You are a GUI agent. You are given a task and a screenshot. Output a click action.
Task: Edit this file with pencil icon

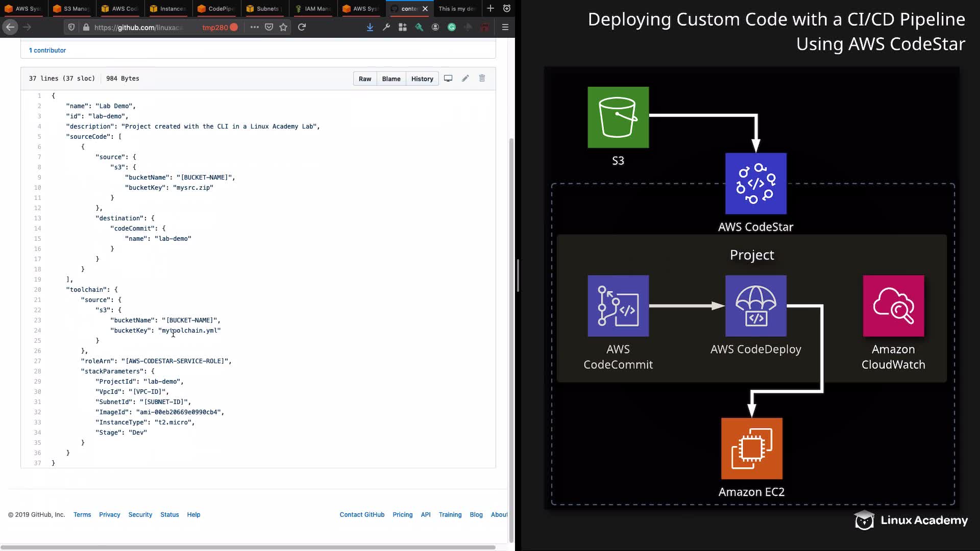[x=465, y=79]
